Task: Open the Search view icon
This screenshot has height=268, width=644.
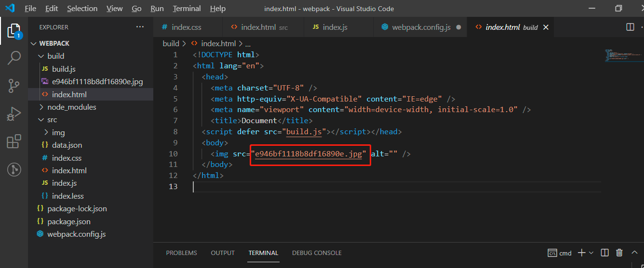Action: click(x=14, y=58)
